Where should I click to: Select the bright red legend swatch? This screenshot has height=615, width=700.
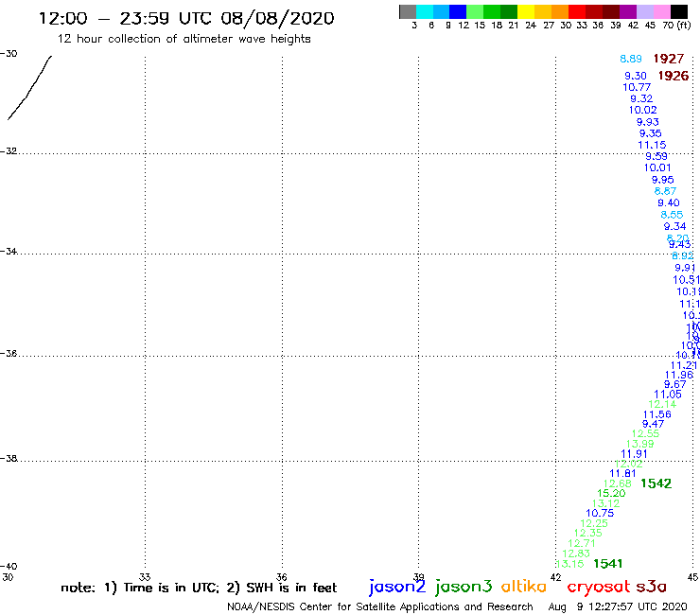[x=577, y=11]
